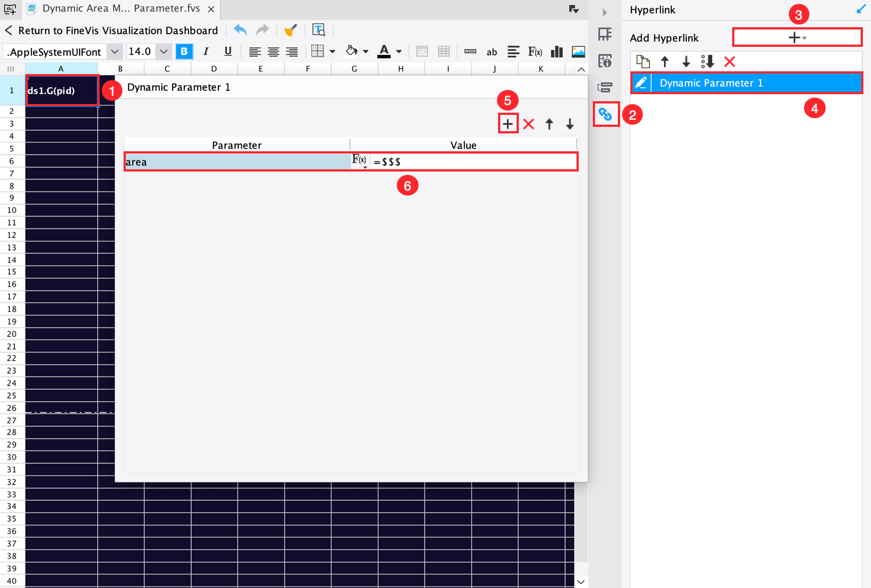Toggle Bold formatting
The image size is (871, 588).
coord(184,51)
